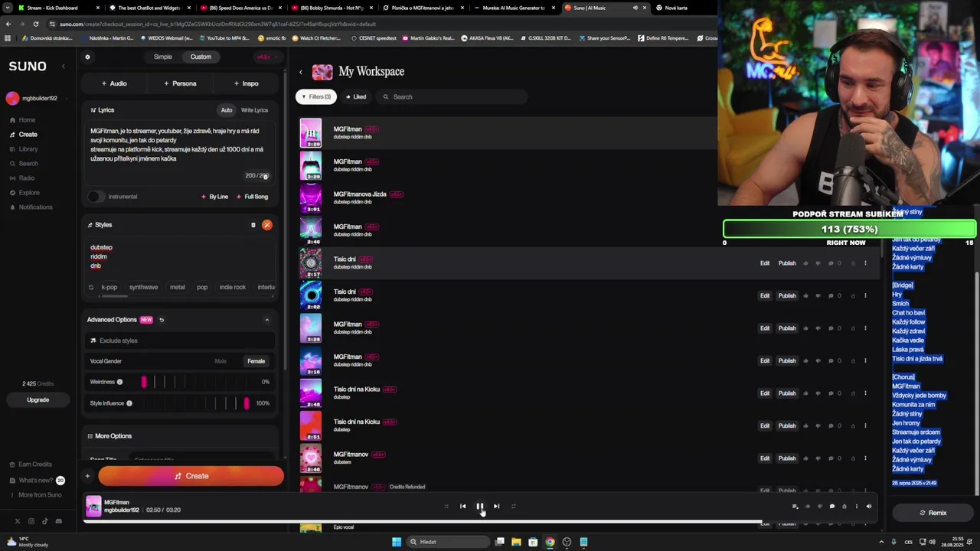This screenshot has width=980, height=551.
Task: Generate lyrics By Line
Action: tap(214, 197)
